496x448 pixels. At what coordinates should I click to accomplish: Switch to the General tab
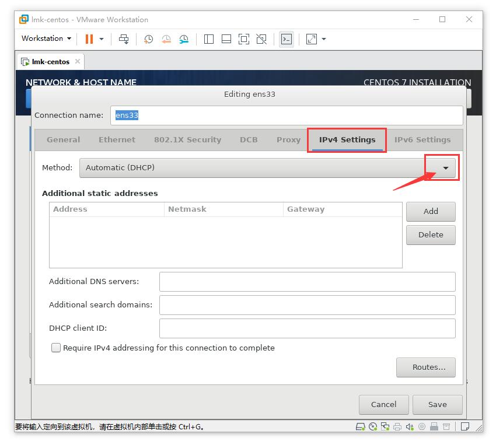tap(63, 139)
